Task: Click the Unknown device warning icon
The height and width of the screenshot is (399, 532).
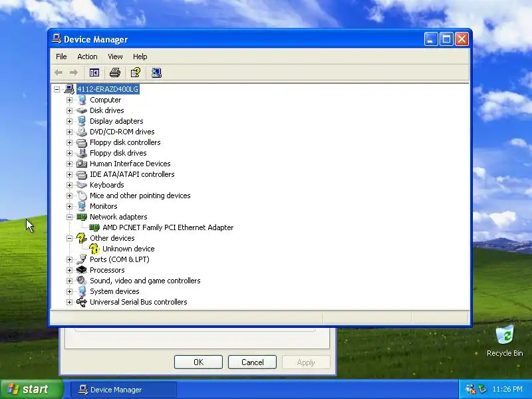Action: (94, 249)
